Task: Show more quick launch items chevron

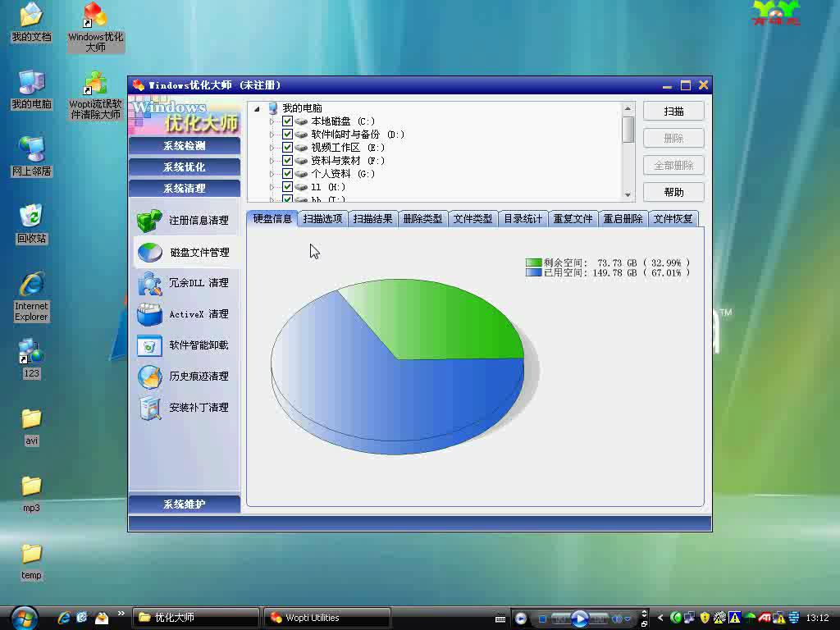Action: [x=121, y=614]
